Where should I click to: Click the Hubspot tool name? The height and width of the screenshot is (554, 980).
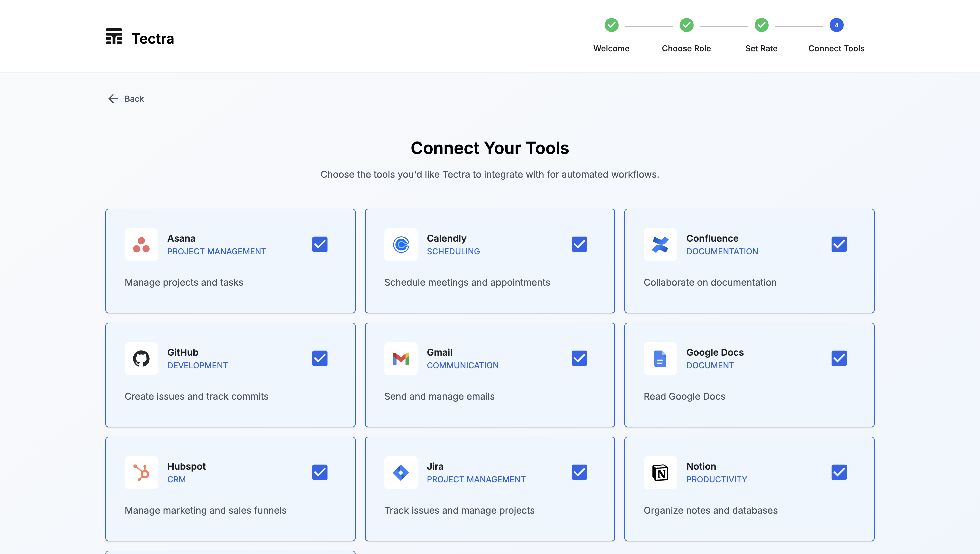[x=186, y=466]
